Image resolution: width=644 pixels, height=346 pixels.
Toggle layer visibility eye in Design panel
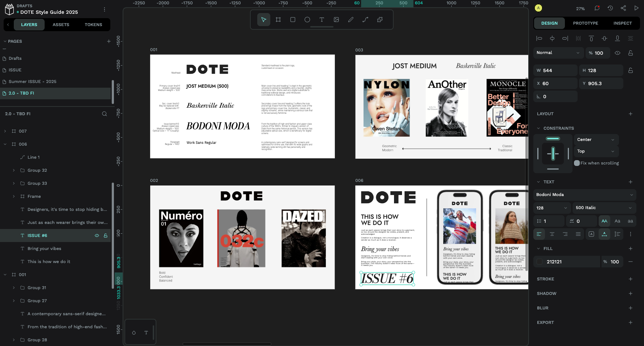(x=618, y=53)
